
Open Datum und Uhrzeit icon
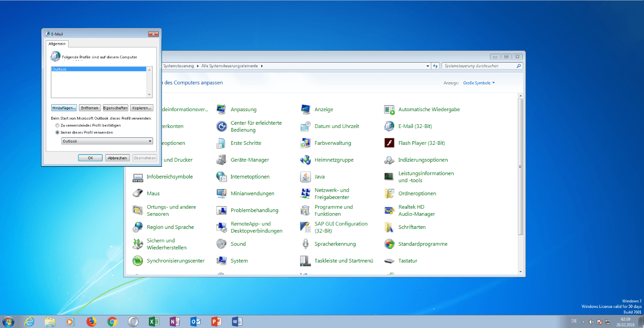(x=306, y=126)
